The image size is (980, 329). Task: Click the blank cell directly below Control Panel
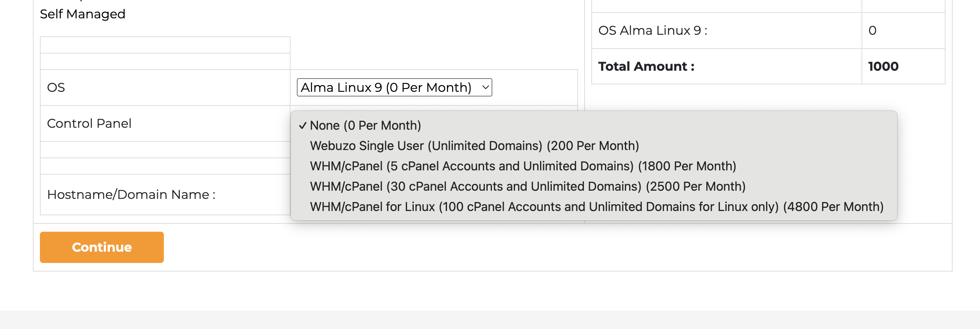click(x=165, y=150)
